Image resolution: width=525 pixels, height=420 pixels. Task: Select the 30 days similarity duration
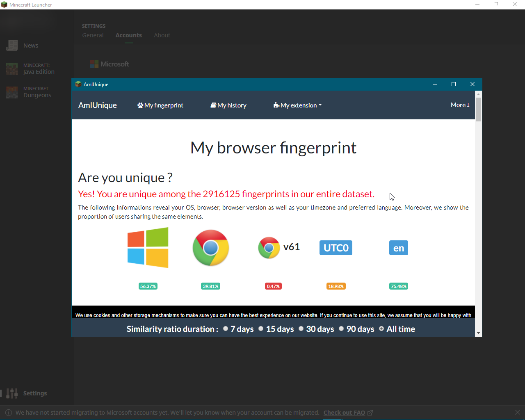[301, 329]
